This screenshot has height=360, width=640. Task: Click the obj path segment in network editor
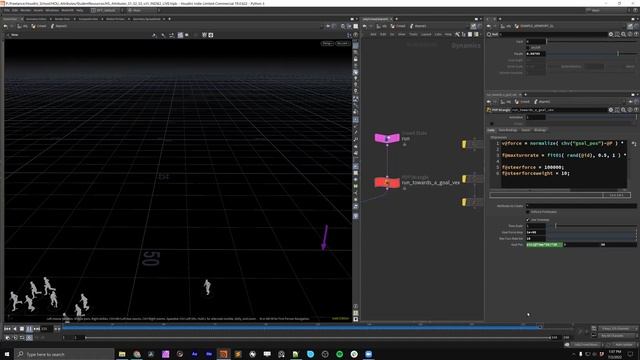click(x=382, y=26)
